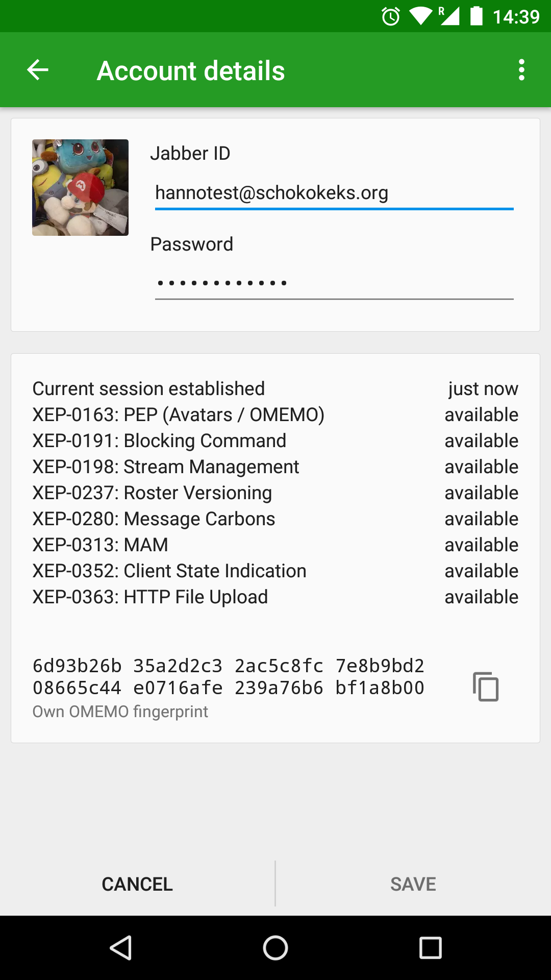Tap Android home navigation button
This screenshot has width=551, height=980.
click(275, 948)
